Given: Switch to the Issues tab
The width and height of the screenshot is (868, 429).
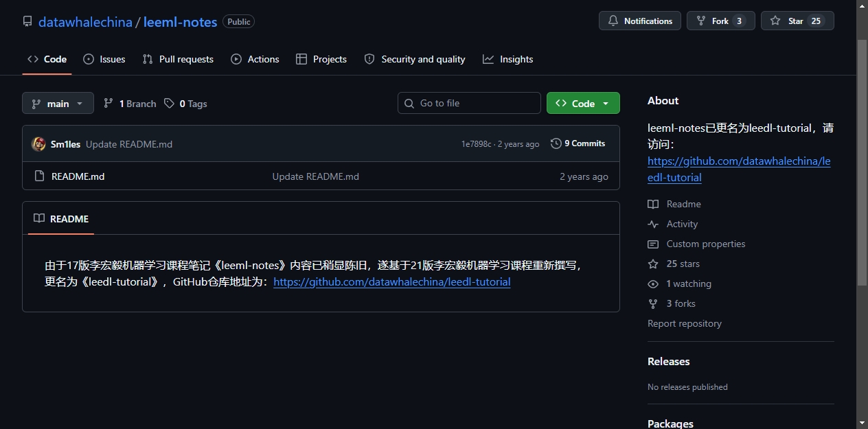Looking at the screenshot, I should tap(104, 59).
